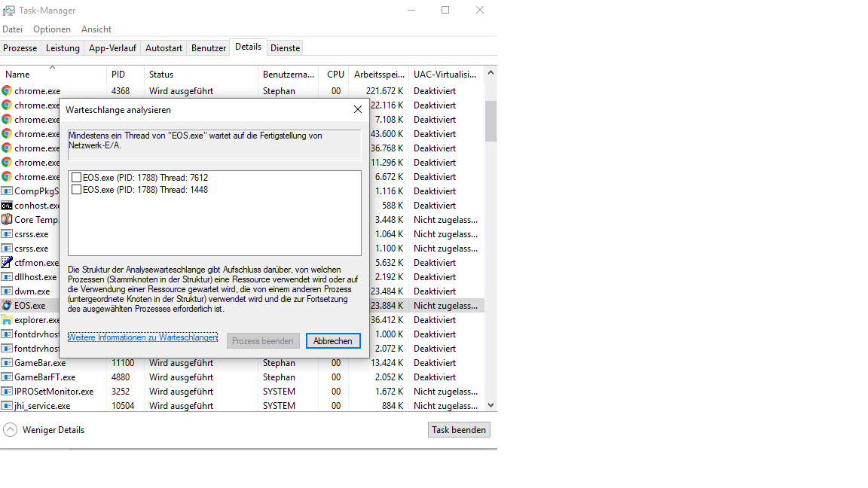The height and width of the screenshot is (488, 868).
Task: Switch to the Leistung tab
Action: coord(63,48)
